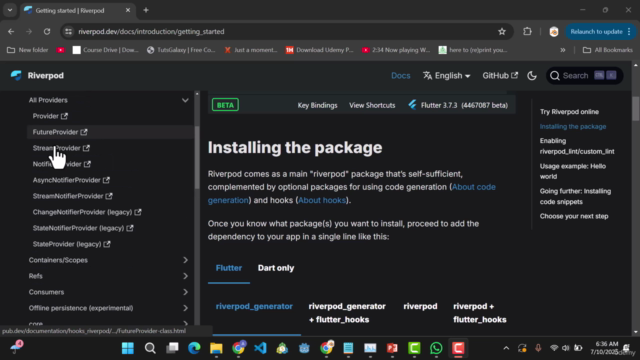Select the riverpod_generator tab

(254, 306)
